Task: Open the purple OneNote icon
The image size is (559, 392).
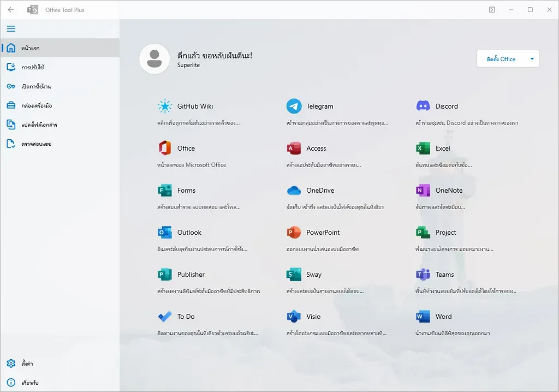Action: tap(423, 190)
